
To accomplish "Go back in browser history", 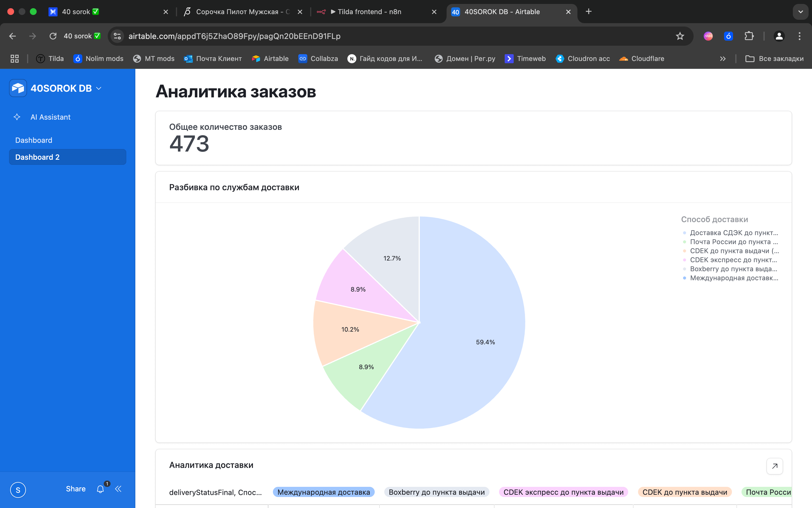I will coord(12,36).
